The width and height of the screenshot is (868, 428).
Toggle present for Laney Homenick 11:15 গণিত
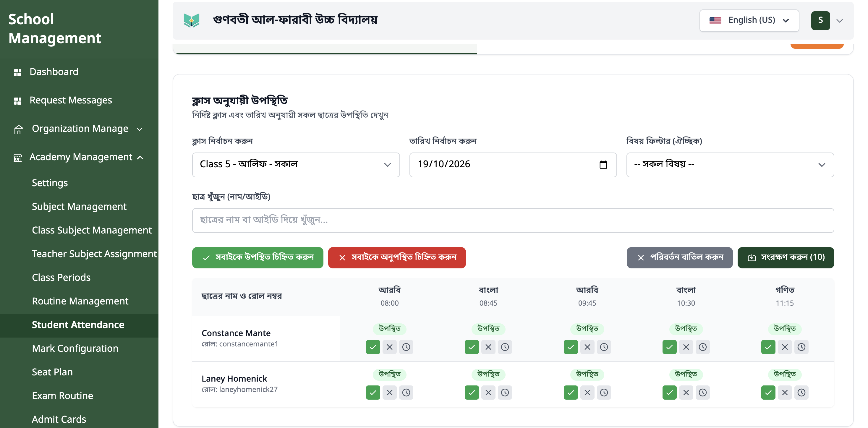pos(768,392)
